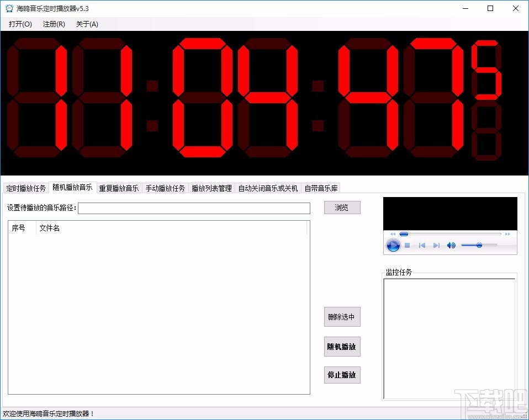
Task: Click the music path input field
Action: point(195,208)
